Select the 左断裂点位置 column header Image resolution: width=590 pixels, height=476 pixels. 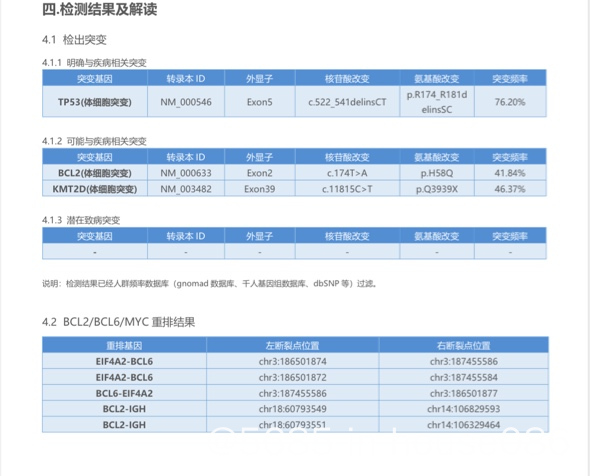292,345
